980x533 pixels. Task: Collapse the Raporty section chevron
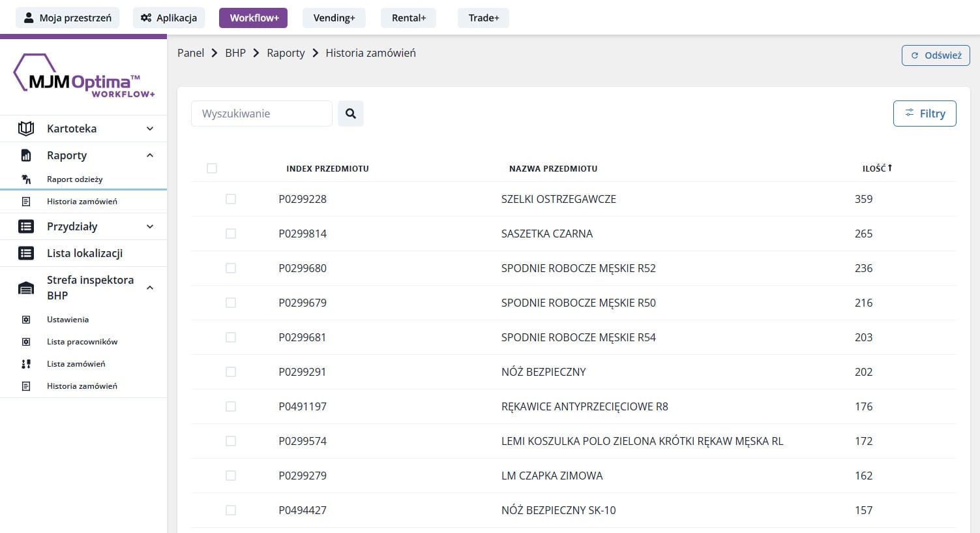tap(150, 155)
